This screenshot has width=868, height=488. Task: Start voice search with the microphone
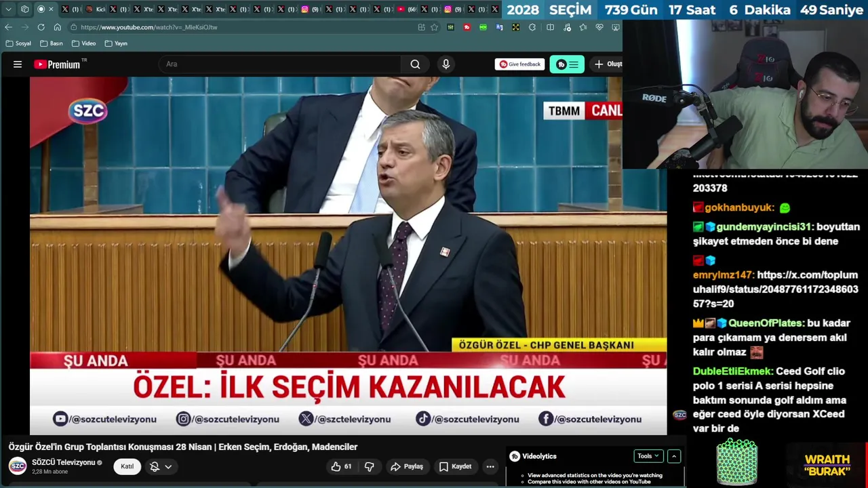coord(446,64)
